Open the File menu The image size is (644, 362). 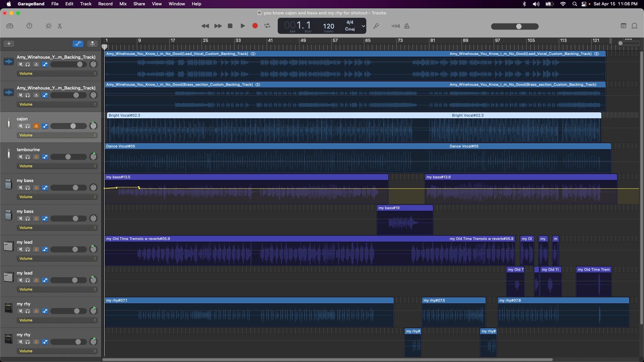click(x=55, y=4)
